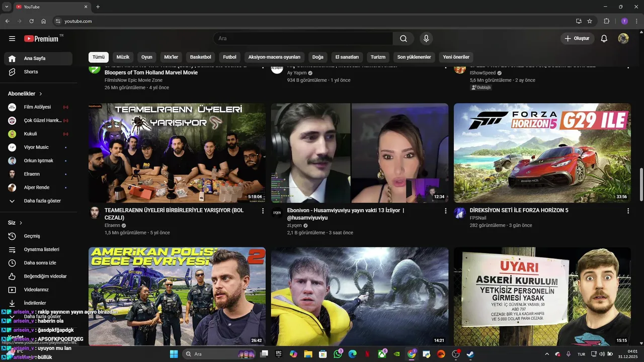Click FilmIsNow Epic Movie Zone channel
The height and width of the screenshot is (362, 644).
(133, 80)
